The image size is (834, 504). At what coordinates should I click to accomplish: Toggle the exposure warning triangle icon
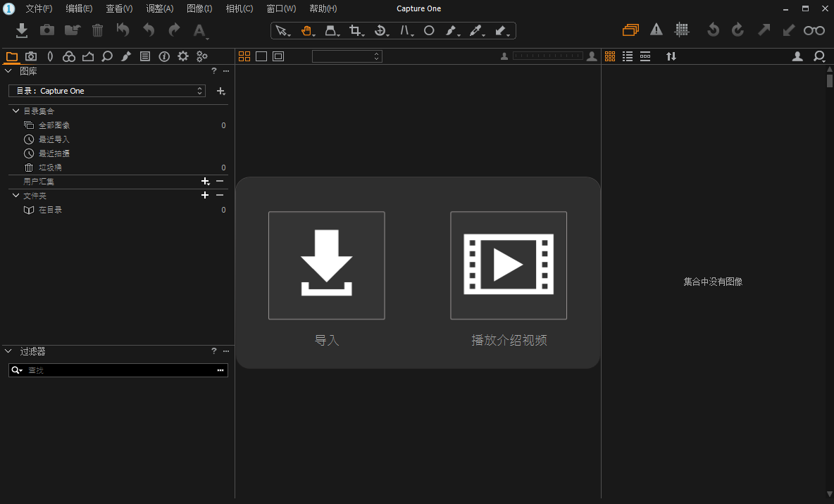656,30
